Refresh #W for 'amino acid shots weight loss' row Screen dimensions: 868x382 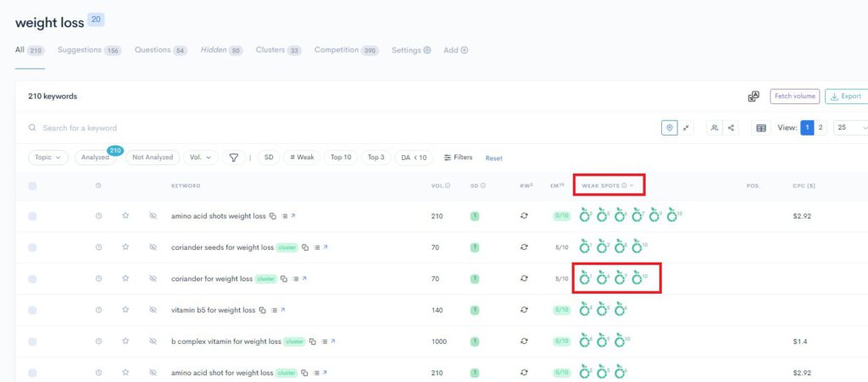524,216
